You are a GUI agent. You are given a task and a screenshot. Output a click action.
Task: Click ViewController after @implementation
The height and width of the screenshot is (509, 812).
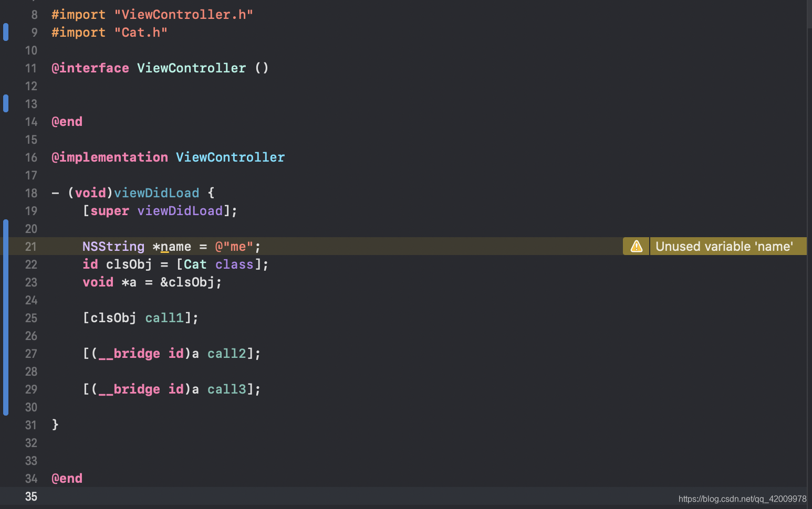tap(230, 157)
